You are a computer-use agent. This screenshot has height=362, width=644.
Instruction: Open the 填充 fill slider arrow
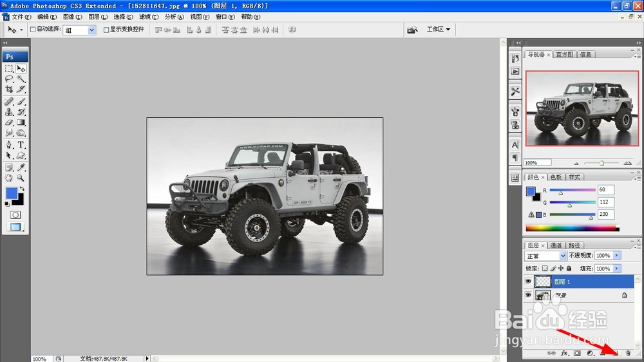coord(616,269)
